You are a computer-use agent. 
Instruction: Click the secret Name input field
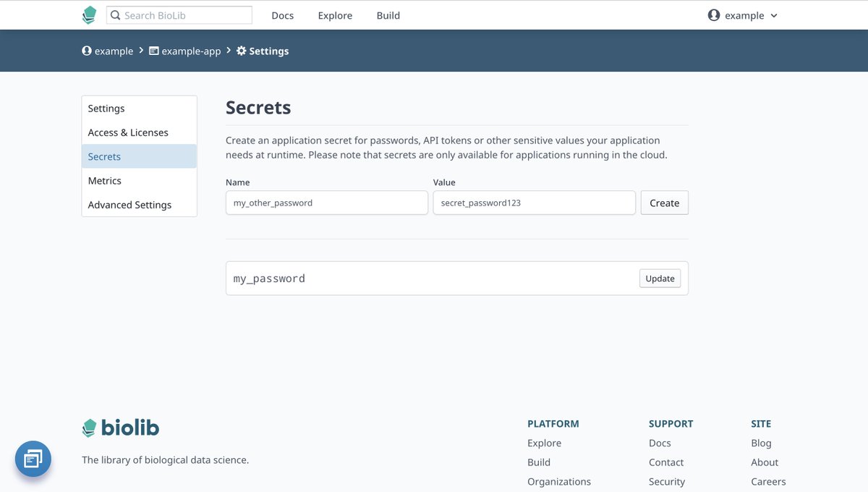327,203
